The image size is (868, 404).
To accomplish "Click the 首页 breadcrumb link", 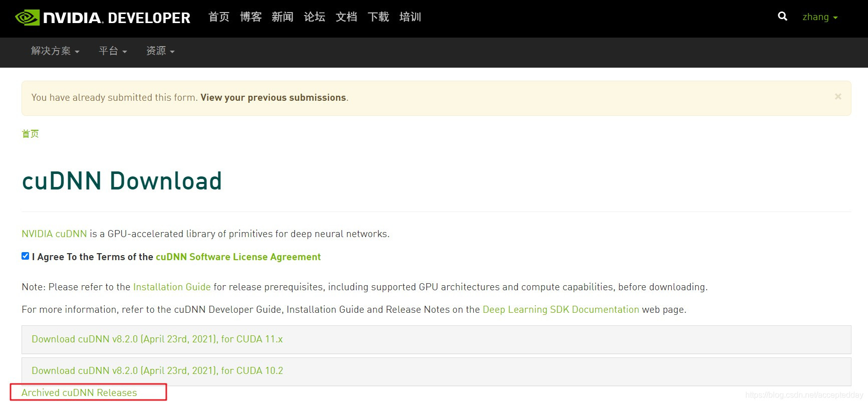I will [31, 134].
